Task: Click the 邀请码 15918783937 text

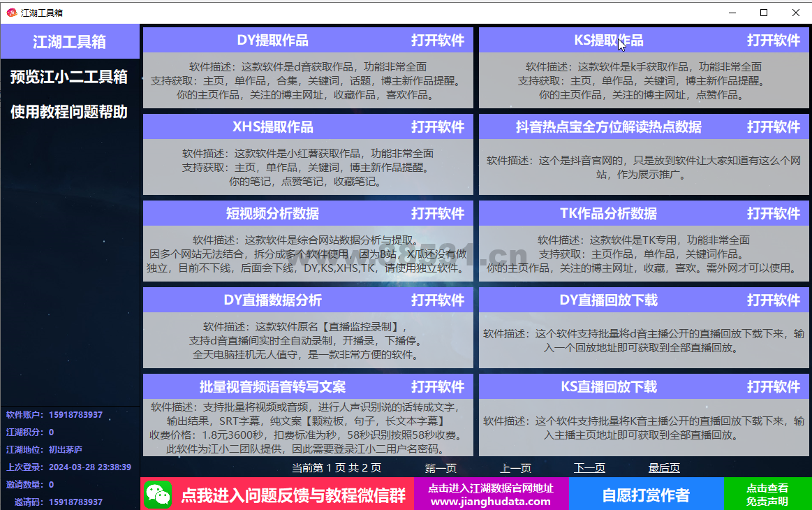Action: [58, 502]
